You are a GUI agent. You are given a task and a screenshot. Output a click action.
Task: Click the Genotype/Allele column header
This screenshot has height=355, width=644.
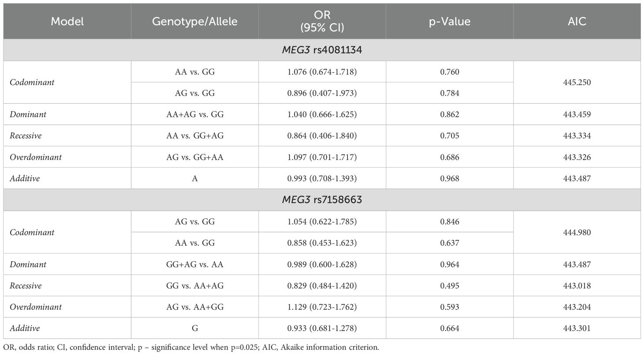[x=195, y=21]
